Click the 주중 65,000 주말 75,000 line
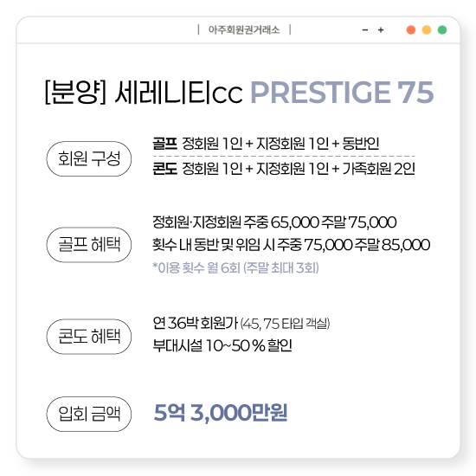The height and width of the screenshot is (476, 476). 274,222
